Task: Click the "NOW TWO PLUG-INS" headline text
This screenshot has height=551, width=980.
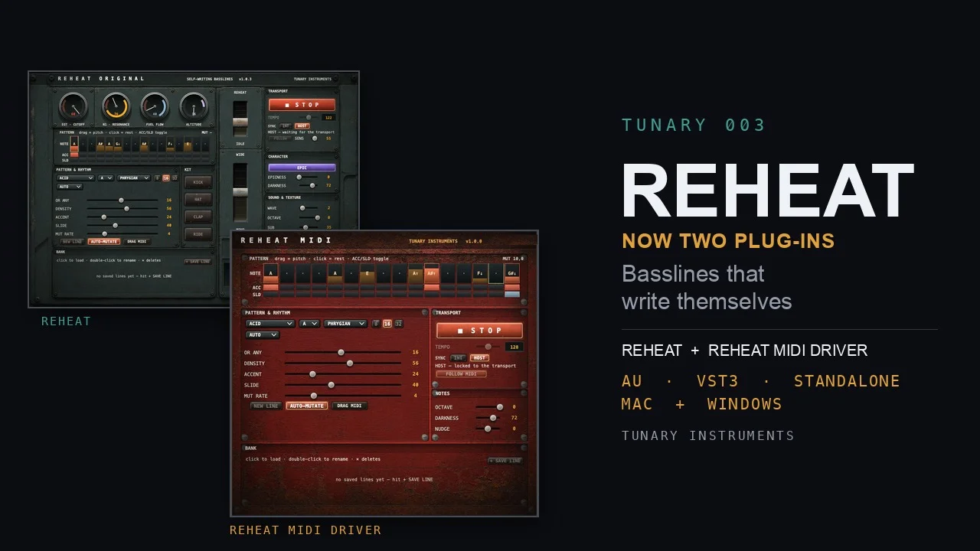Action: pyautogui.click(x=728, y=241)
